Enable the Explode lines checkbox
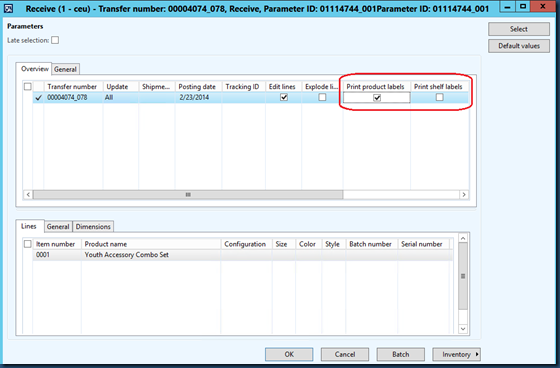The image size is (560, 368). coord(322,97)
